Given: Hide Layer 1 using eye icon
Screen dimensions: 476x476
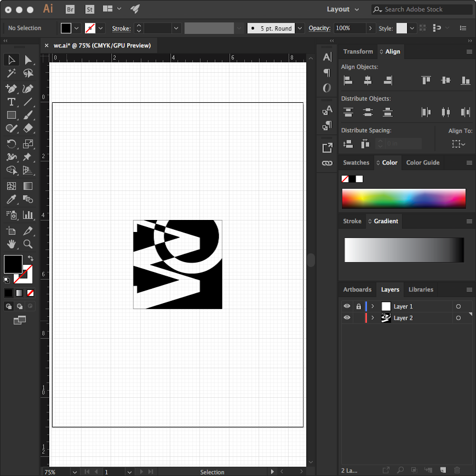Looking at the screenshot, I should tap(347, 306).
